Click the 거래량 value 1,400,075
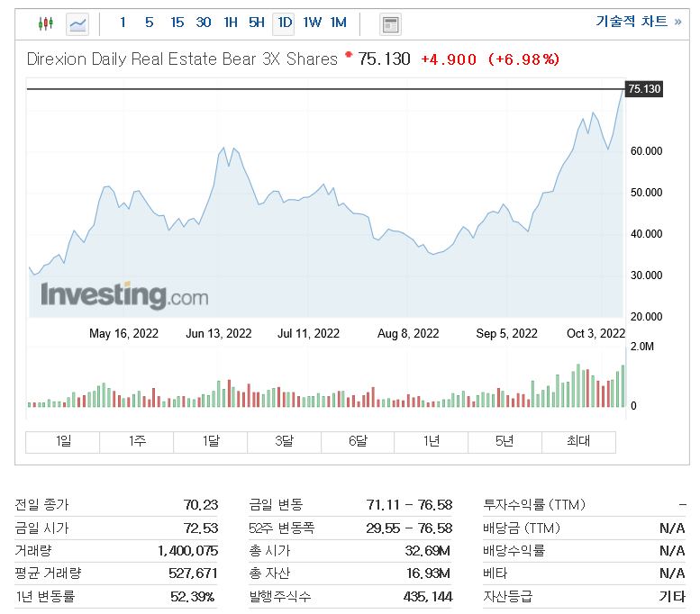The width and height of the screenshot is (700, 614). (188, 551)
